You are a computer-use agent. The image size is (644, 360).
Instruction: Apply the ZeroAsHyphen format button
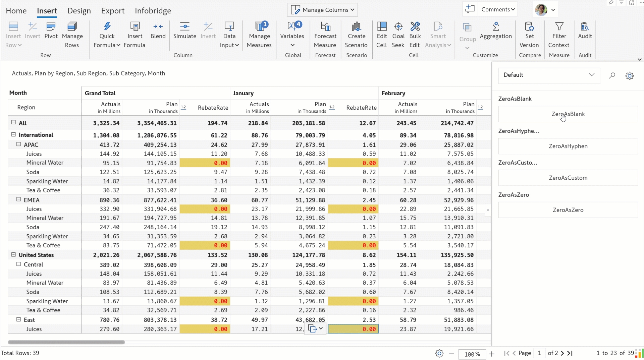(568, 146)
